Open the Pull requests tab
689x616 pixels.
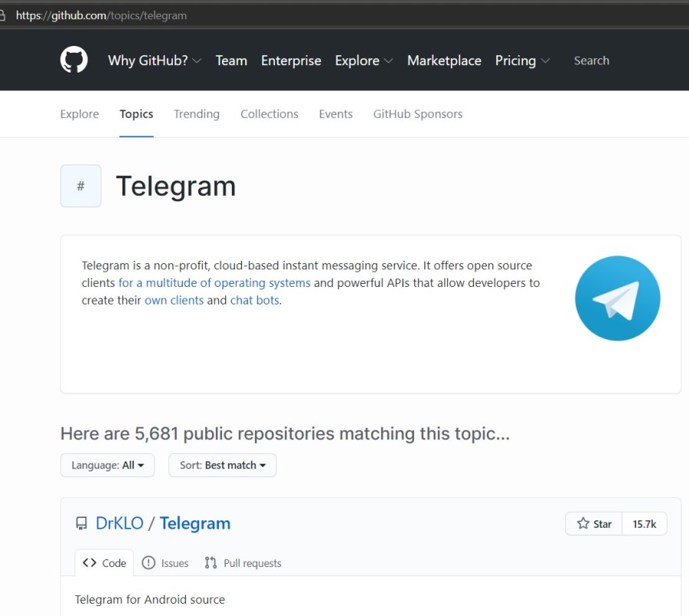243,563
